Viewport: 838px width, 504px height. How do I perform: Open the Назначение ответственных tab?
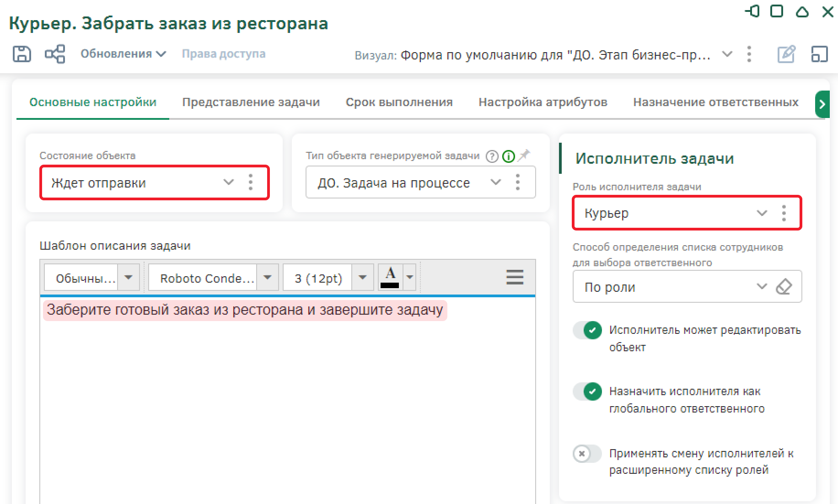715,102
